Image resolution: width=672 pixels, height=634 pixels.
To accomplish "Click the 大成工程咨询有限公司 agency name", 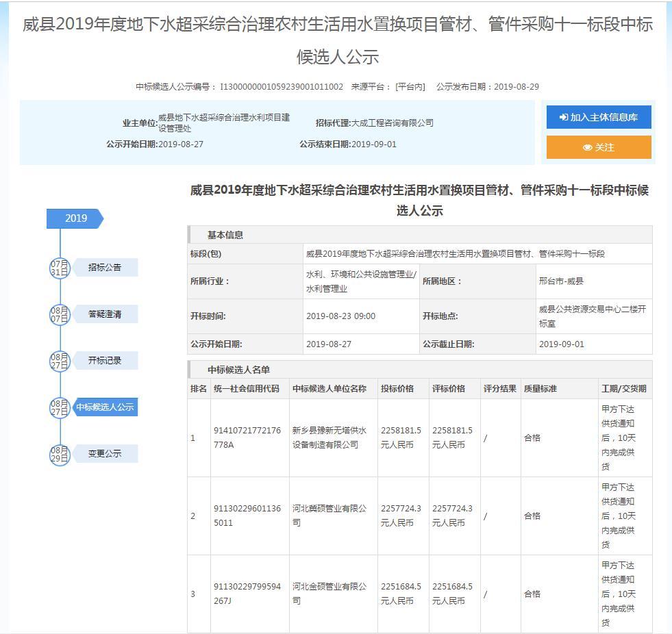I will [x=393, y=123].
